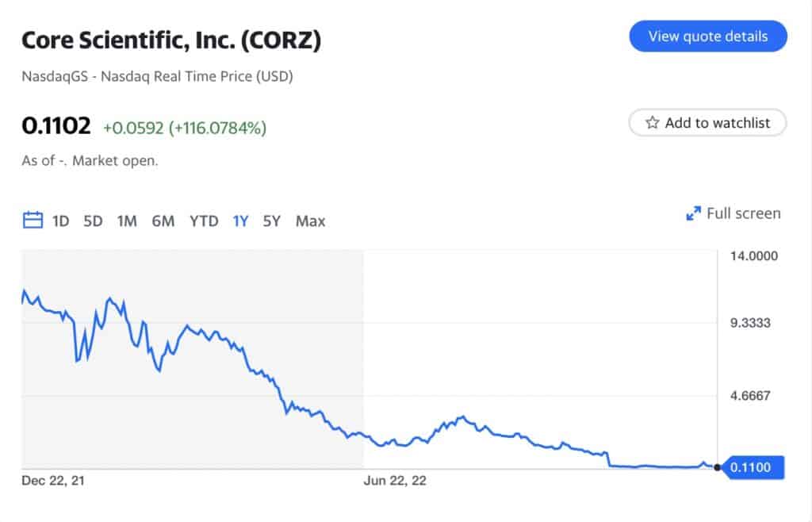Viewport: 812px width, 522px height.
Task: Click the chart's end-point dot
Action: 717,467
